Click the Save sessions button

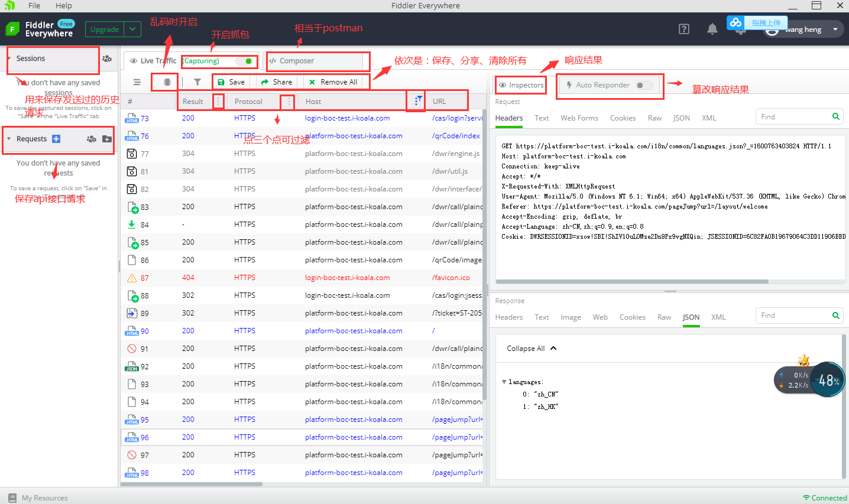click(231, 82)
